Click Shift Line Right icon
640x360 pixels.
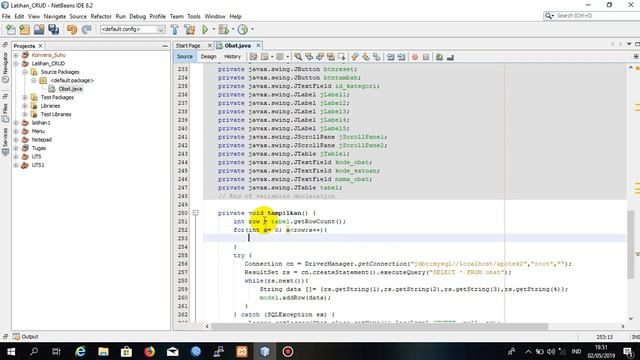pos(401,57)
